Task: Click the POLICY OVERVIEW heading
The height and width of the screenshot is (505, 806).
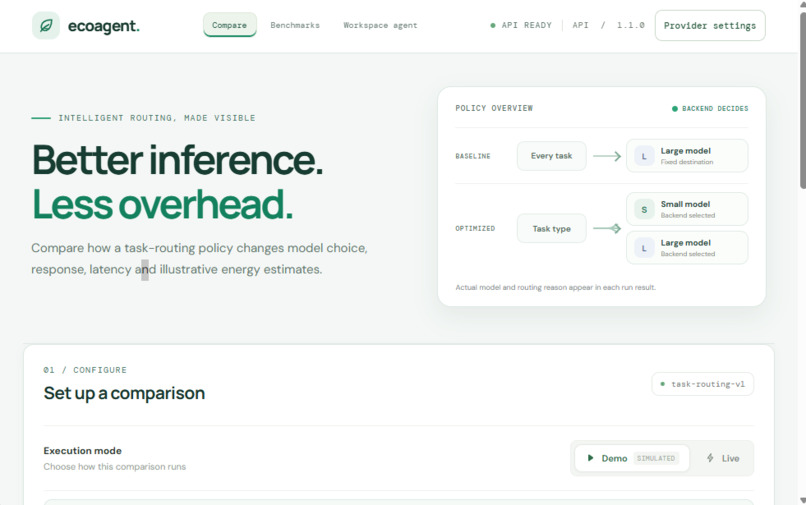Action: click(494, 108)
